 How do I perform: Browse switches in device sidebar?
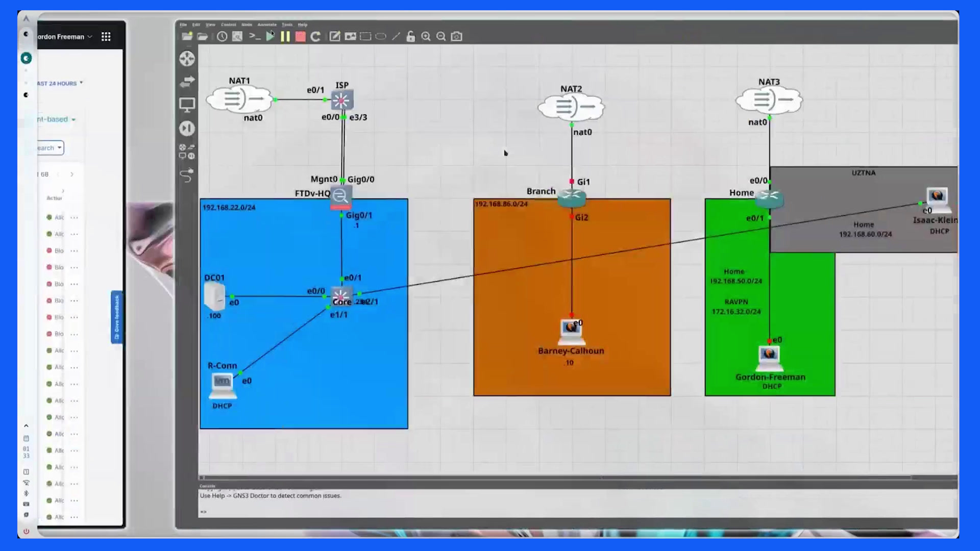click(187, 82)
